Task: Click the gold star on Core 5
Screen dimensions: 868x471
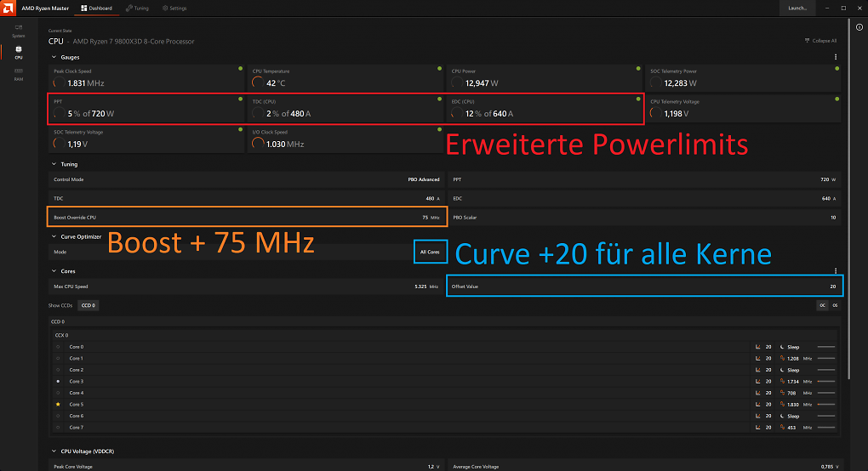Action: pyautogui.click(x=58, y=404)
